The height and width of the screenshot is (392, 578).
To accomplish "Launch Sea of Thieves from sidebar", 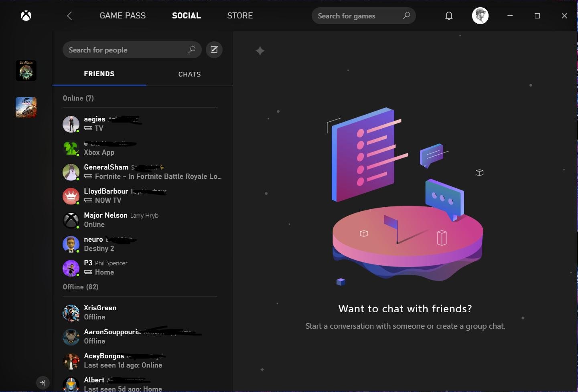I will (26, 71).
